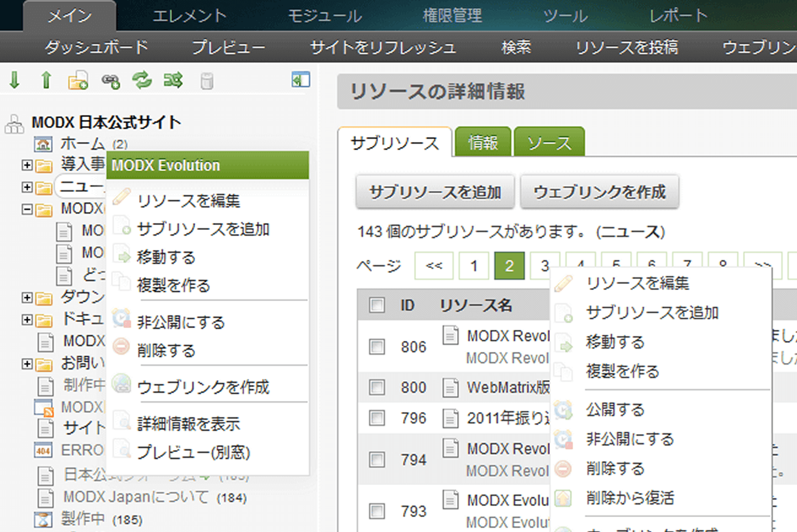Check the box for resource ID 800
Screen dimensions: 797x532
pyautogui.click(x=377, y=387)
